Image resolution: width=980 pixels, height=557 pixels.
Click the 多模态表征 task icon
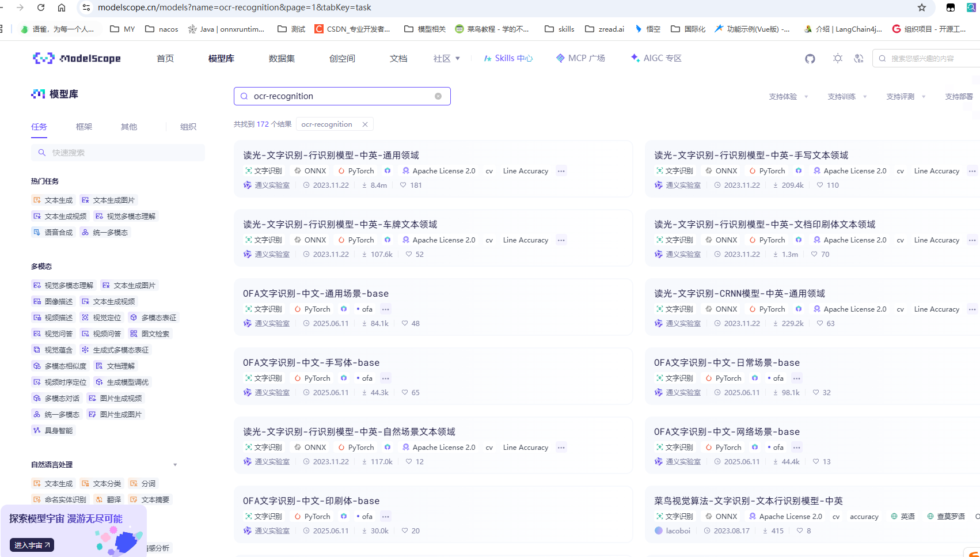tap(134, 318)
